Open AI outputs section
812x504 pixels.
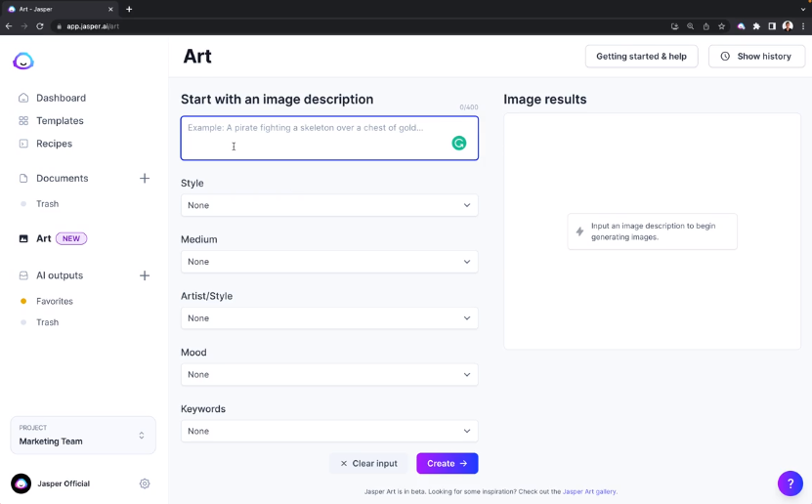tap(60, 275)
